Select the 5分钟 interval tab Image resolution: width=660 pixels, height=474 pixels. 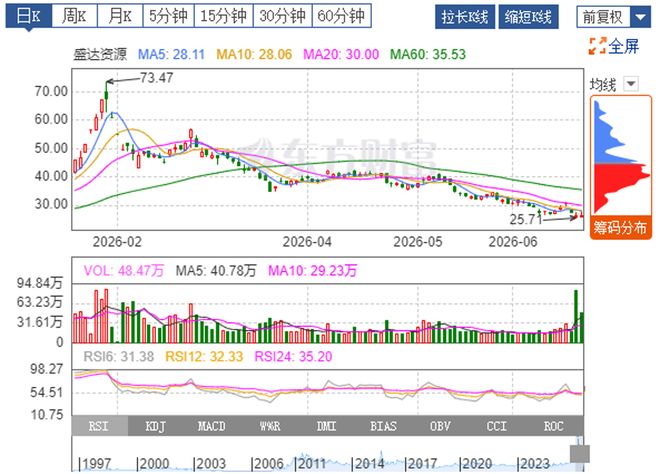tap(168, 16)
